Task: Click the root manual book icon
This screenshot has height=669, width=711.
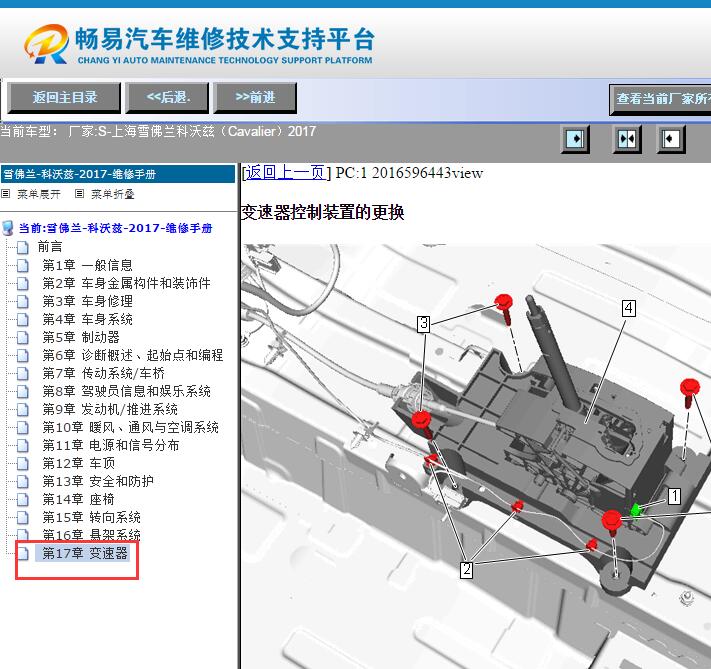Action: (8, 228)
